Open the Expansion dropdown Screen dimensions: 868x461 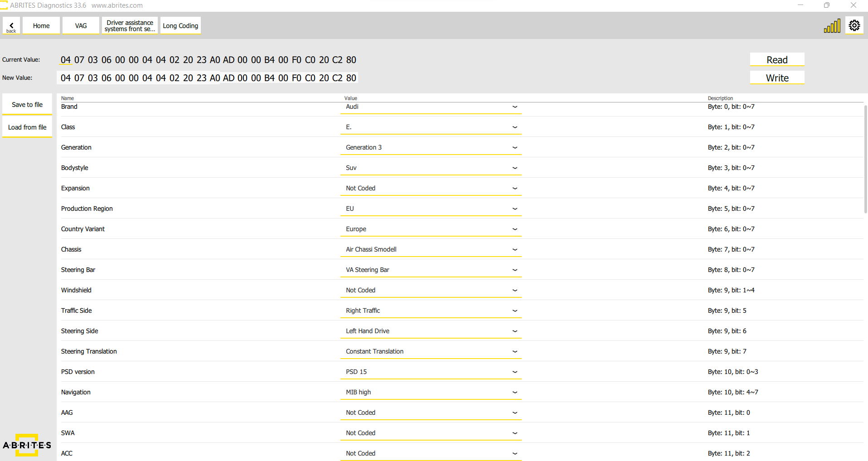(x=431, y=189)
